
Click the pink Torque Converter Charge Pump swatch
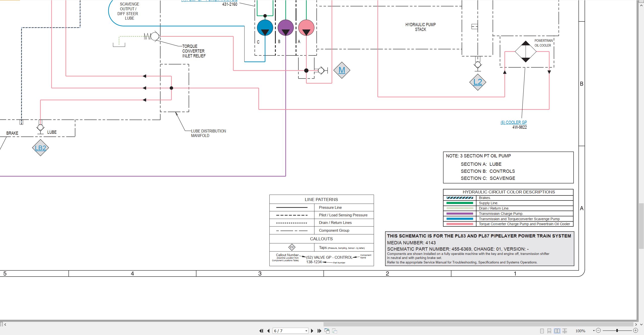coord(460,224)
